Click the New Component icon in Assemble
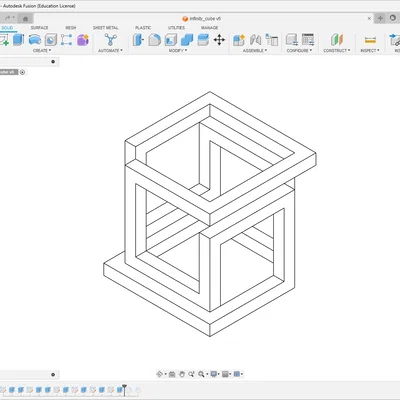Screen dimensions: 400x400 tap(239, 40)
